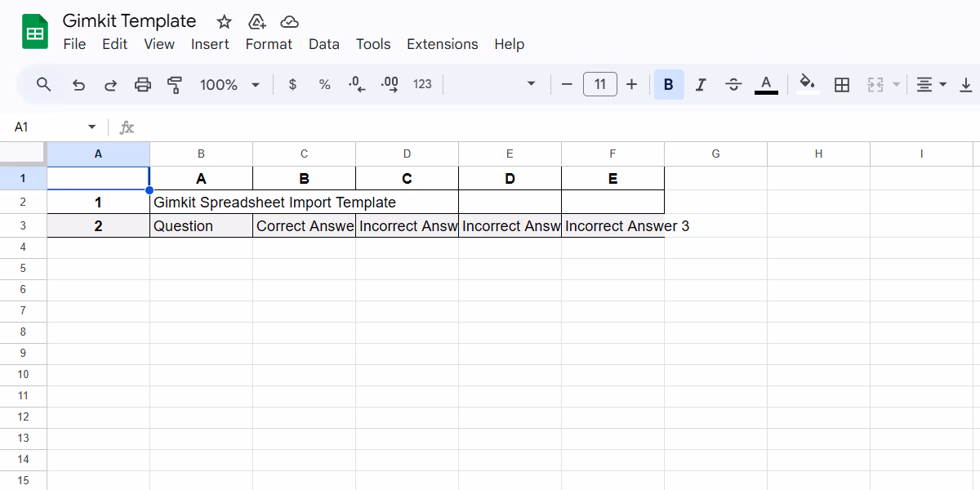Undo the last action

point(78,84)
